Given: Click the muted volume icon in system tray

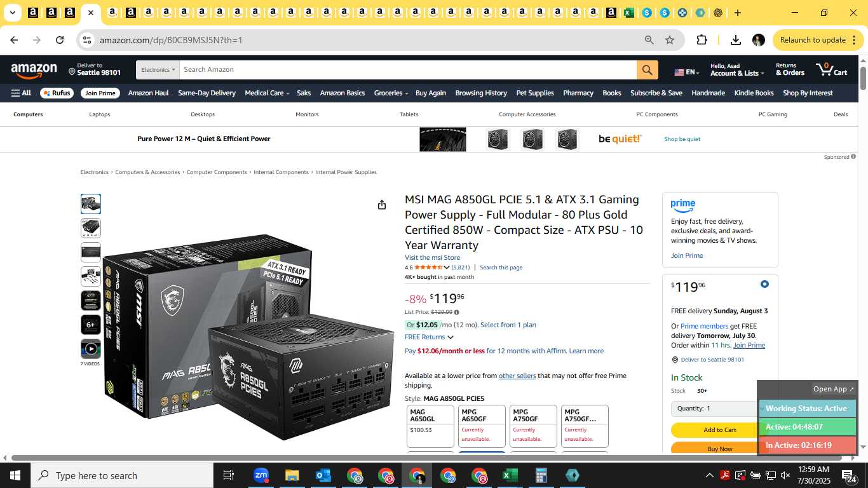Looking at the screenshot, I should tap(785, 475).
